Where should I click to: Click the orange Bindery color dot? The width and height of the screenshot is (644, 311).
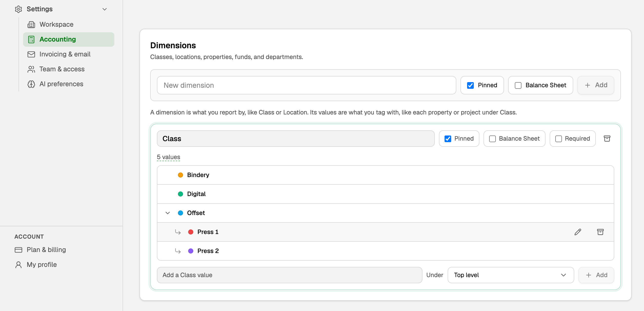(180, 175)
